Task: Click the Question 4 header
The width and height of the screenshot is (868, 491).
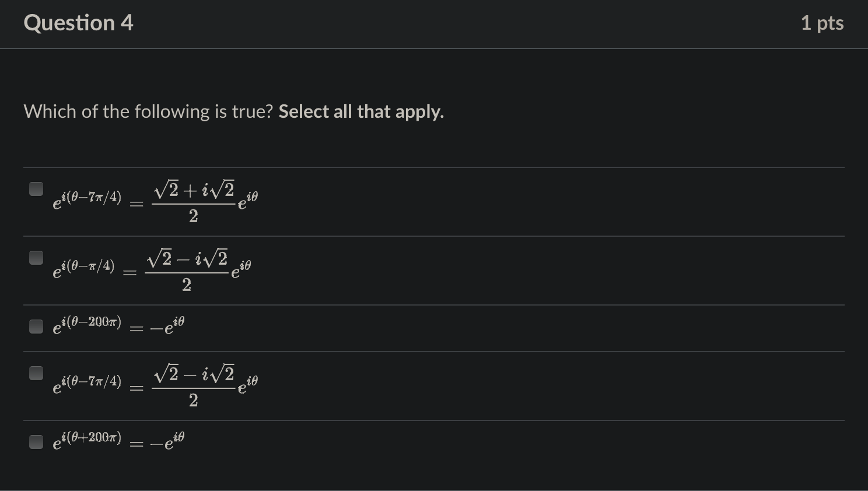Action: [78, 22]
